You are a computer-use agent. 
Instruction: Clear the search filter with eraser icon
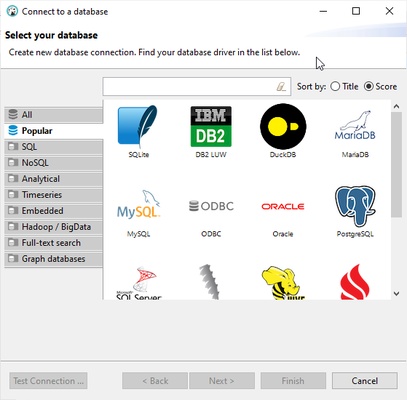[281, 87]
